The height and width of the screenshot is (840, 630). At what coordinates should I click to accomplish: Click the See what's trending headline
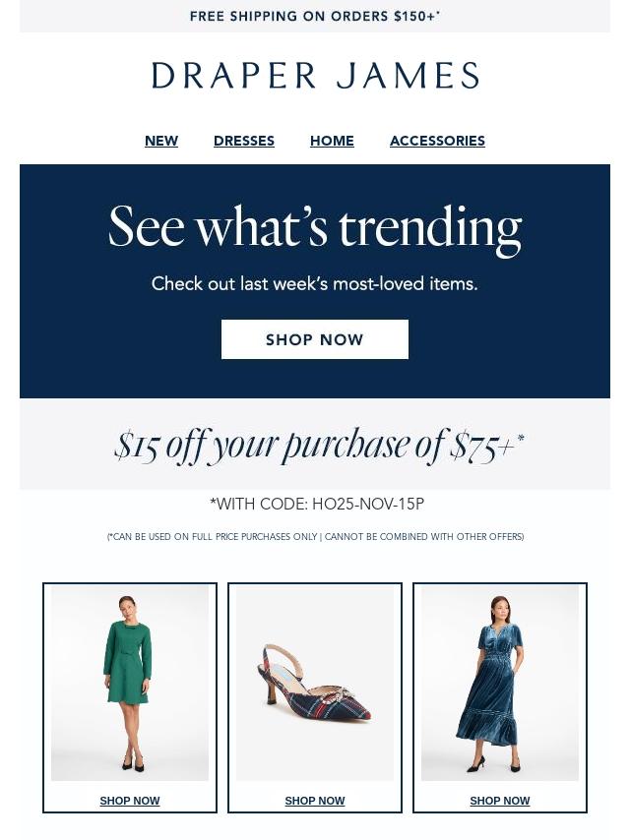point(315,227)
